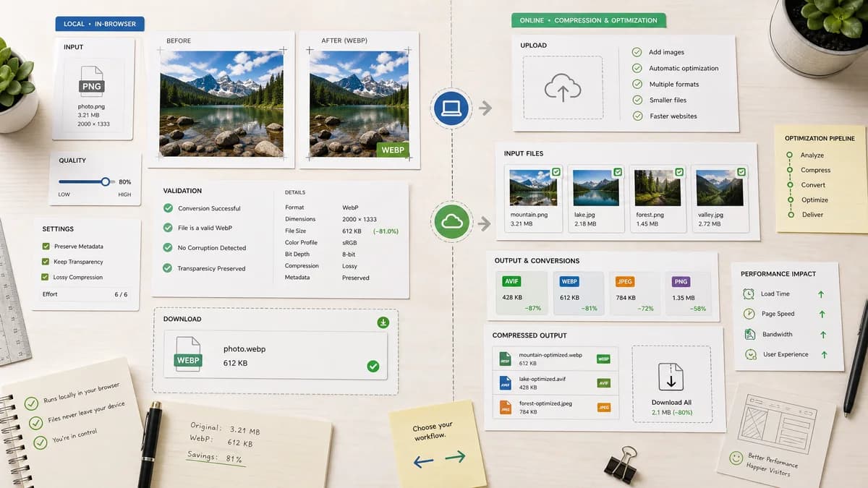Click the file icon for lake-optimized.avif
Viewport: 868px width, 488px height.
pyautogui.click(x=505, y=383)
